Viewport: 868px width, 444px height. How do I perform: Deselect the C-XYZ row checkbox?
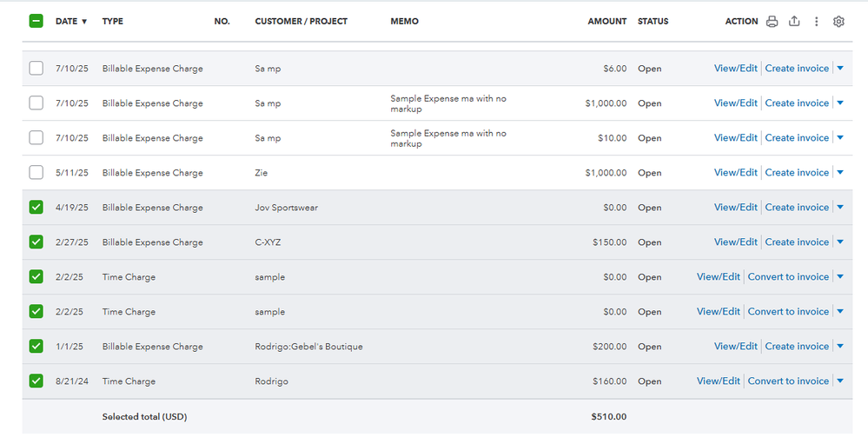coord(36,242)
